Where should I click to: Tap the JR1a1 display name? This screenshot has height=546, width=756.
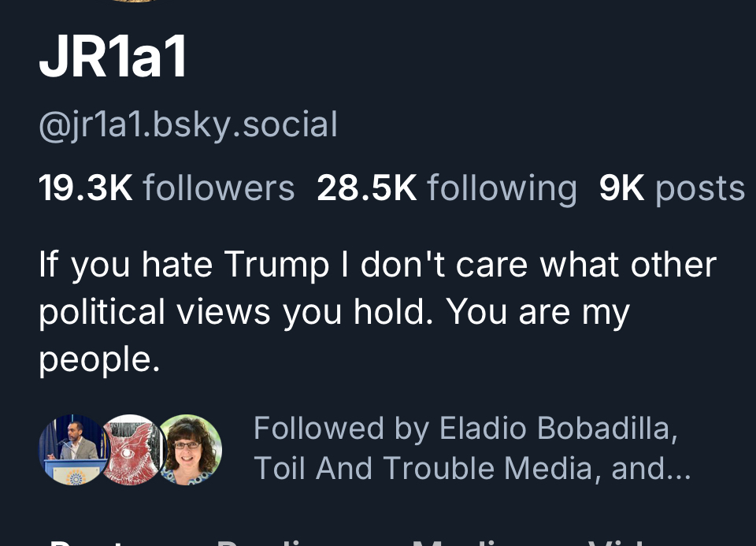[113, 58]
